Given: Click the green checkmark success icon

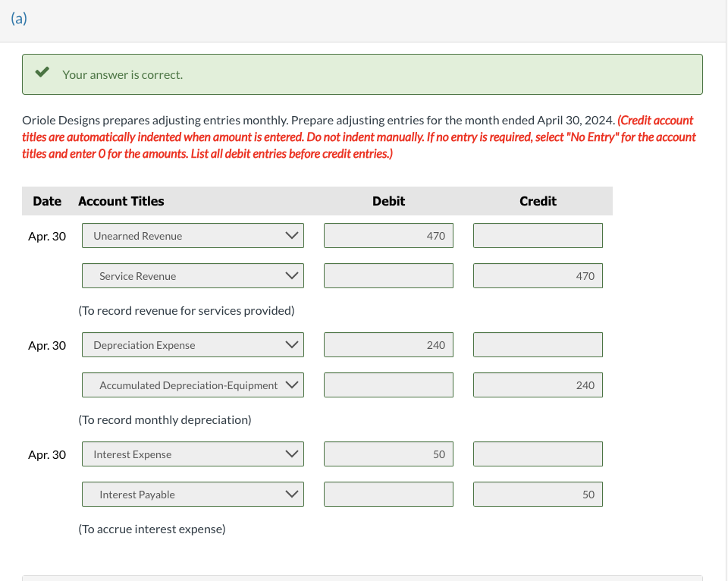Looking at the screenshot, I should [42, 74].
